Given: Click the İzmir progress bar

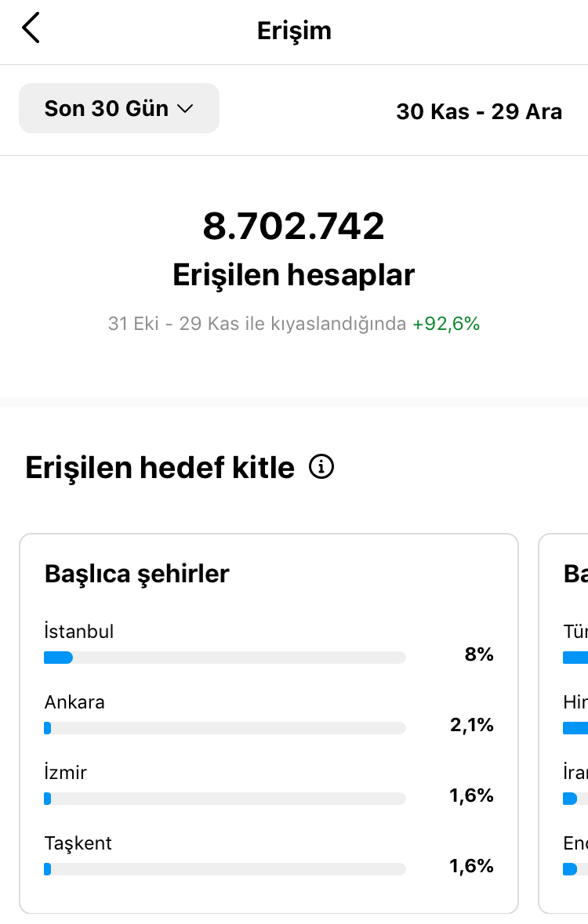Looking at the screenshot, I should (225, 799).
